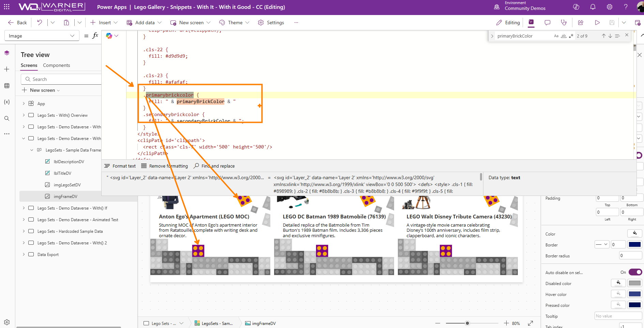Toggle the replace row expander in find
Viewport: 644px width, 328px height.
[492, 36]
